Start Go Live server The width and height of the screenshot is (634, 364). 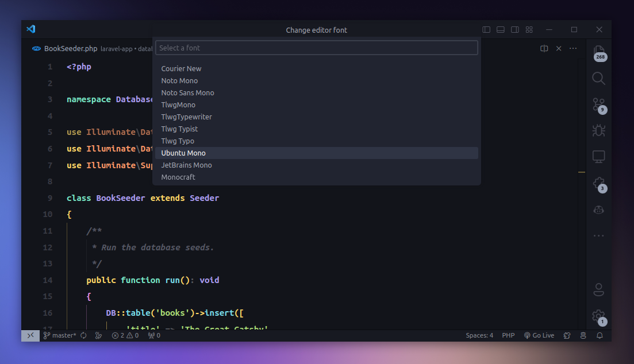(x=539, y=335)
